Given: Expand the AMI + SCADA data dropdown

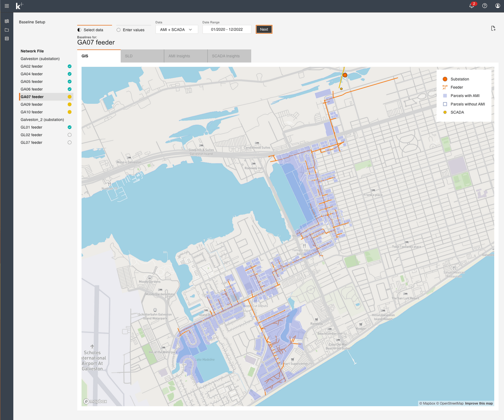Looking at the screenshot, I should (176, 30).
